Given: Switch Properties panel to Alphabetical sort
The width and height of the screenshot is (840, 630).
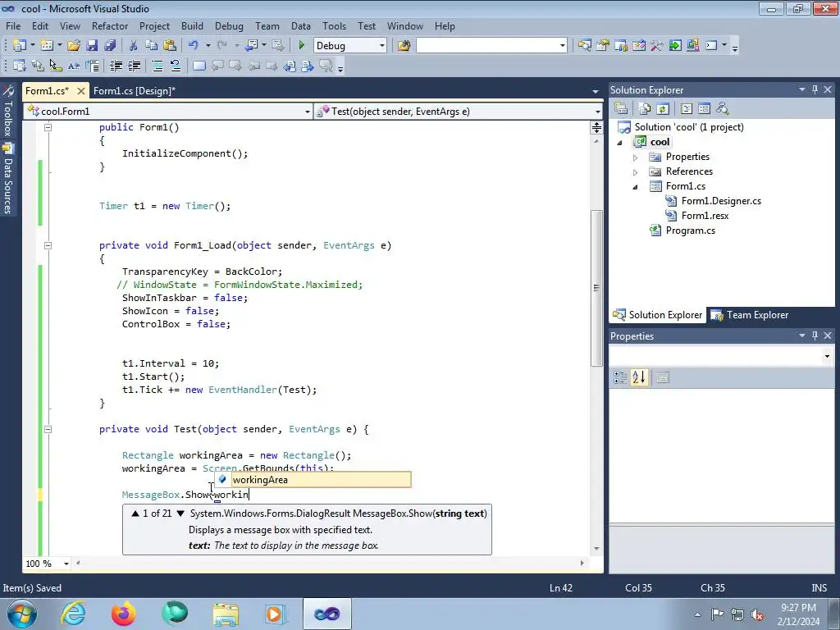Looking at the screenshot, I should coord(638,377).
